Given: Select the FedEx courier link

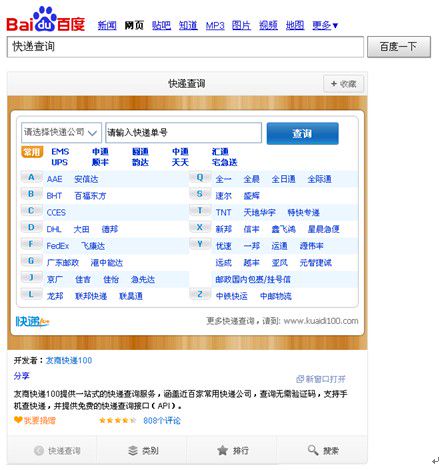Looking at the screenshot, I should 58,246.
